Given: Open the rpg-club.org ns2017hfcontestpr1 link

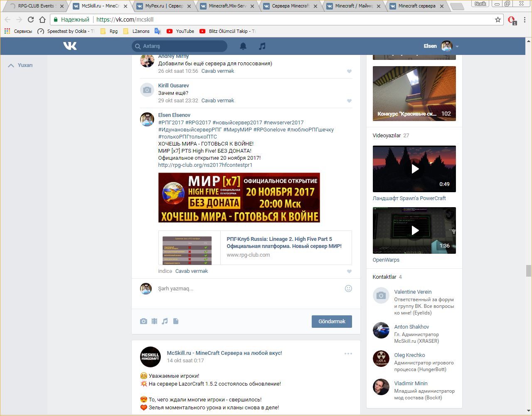Looking at the screenshot, I should point(205,165).
